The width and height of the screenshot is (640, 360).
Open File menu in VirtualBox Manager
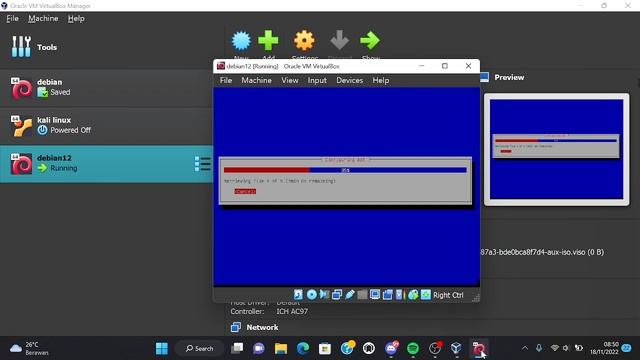[x=12, y=18]
